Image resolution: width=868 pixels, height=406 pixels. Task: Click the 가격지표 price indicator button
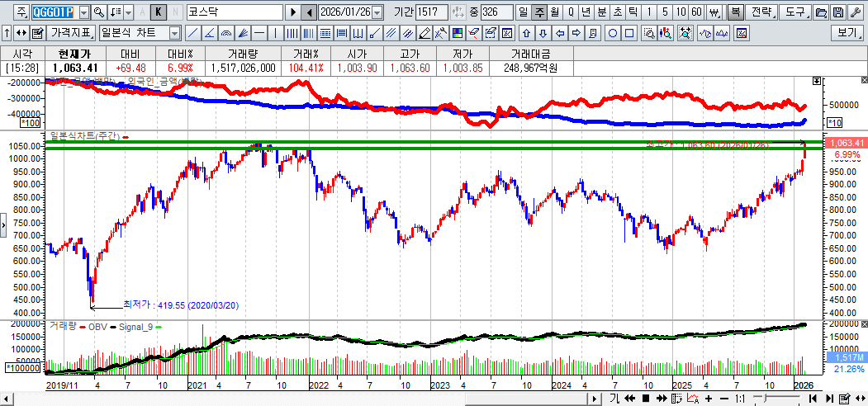[x=70, y=34]
